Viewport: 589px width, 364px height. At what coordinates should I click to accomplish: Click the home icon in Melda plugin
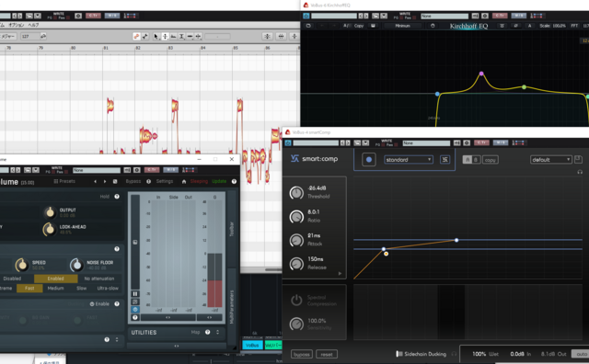point(184,182)
